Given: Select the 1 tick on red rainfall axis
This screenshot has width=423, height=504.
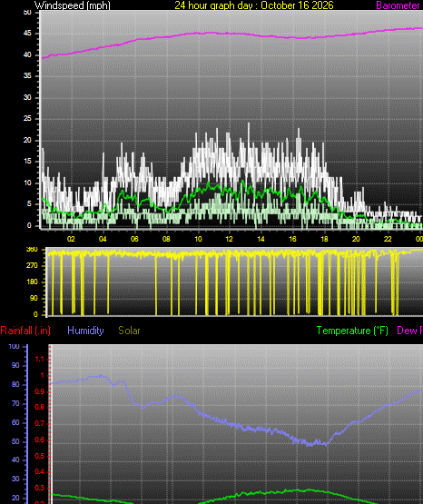Looking at the screenshot, I should (42, 375).
